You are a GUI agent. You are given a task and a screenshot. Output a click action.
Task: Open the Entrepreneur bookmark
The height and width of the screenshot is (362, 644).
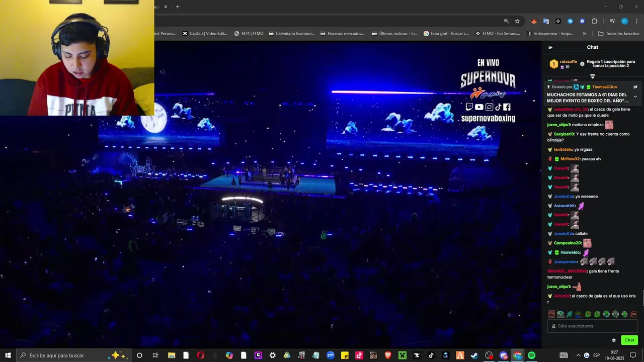pyautogui.click(x=550, y=34)
